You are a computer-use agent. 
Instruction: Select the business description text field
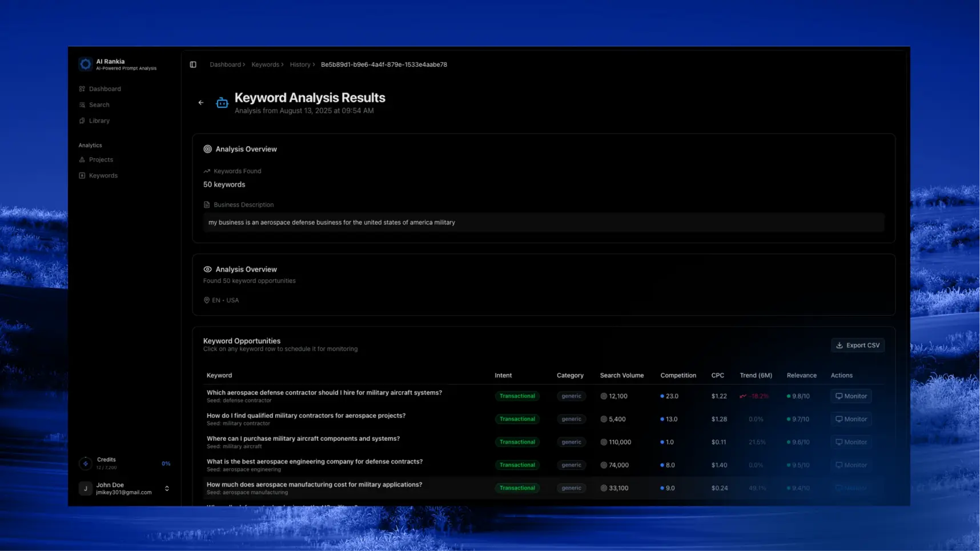[543, 222]
